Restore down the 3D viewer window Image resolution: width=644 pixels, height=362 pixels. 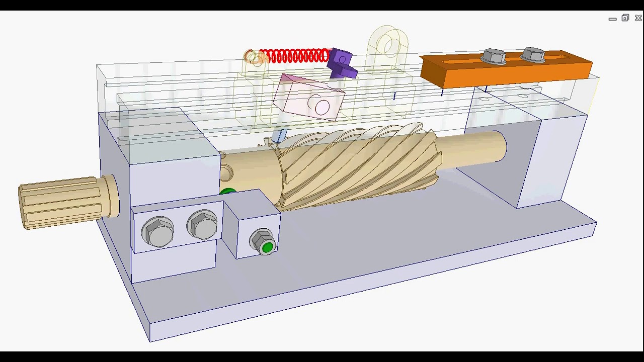click(x=625, y=18)
